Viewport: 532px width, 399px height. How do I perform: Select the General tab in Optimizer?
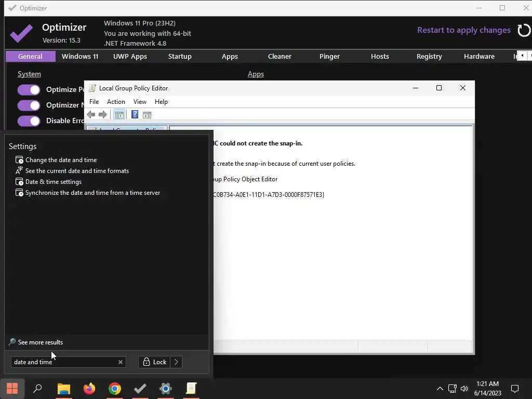(30, 56)
